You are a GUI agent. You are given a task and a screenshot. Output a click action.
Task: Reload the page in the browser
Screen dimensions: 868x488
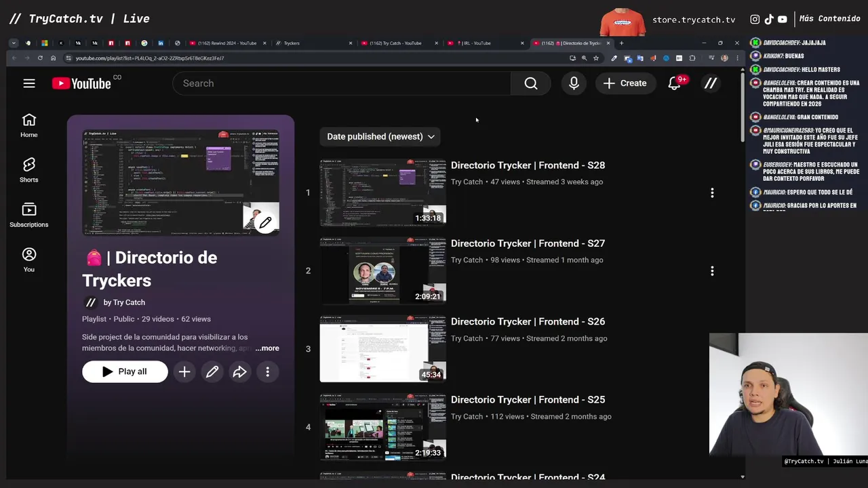pos(40,58)
